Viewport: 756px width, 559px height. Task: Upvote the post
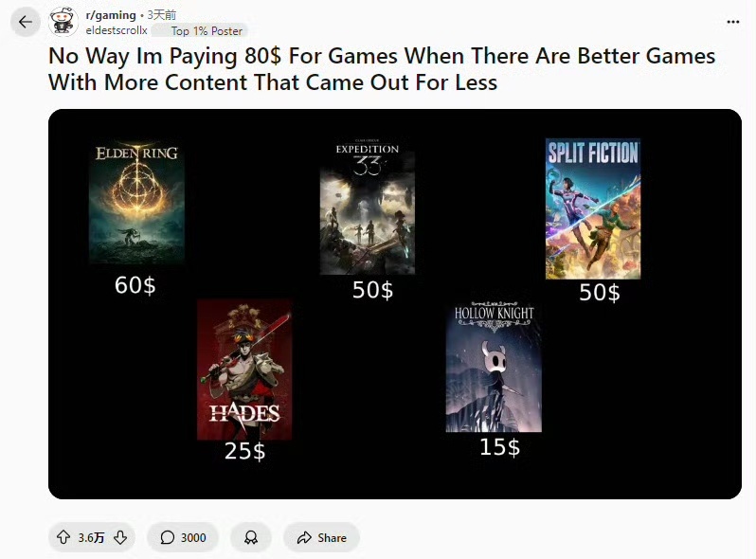pyautogui.click(x=63, y=537)
